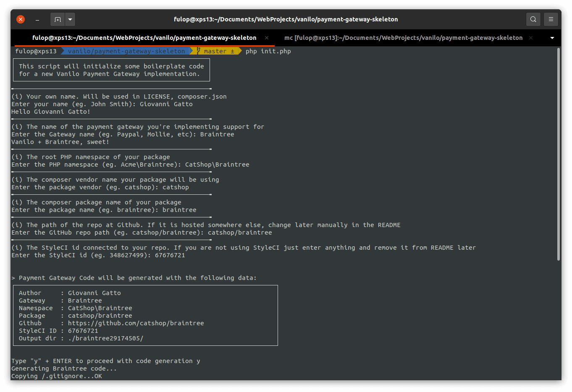Click the terminal vertical scrollbar
This screenshot has width=572, height=392.
point(559,154)
